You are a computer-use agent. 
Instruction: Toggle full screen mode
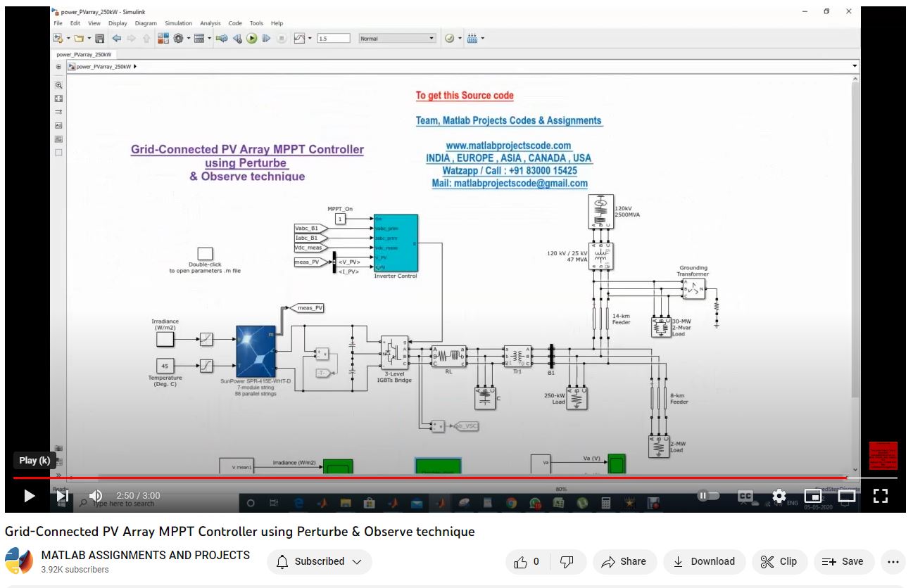[881, 496]
